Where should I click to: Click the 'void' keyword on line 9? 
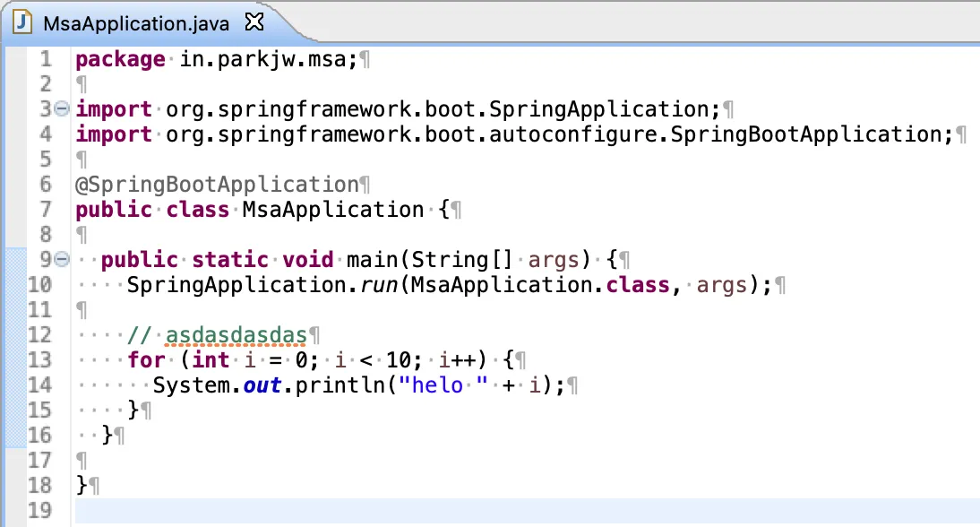(x=307, y=259)
